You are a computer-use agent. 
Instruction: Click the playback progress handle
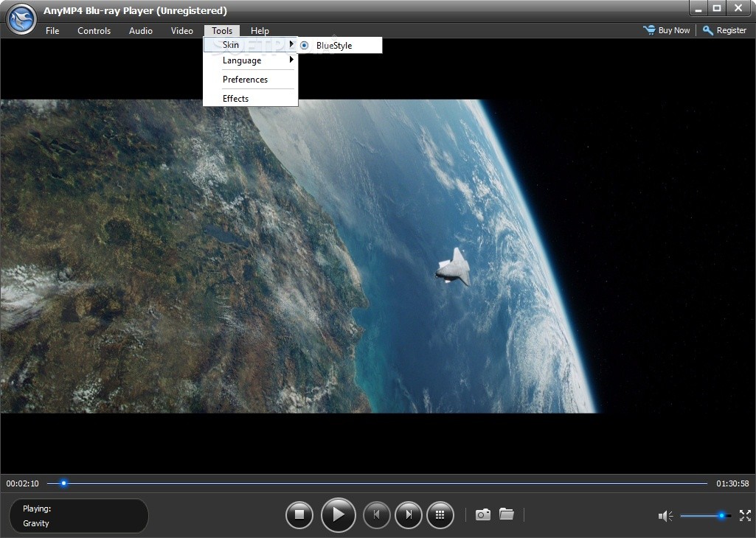click(x=63, y=483)
